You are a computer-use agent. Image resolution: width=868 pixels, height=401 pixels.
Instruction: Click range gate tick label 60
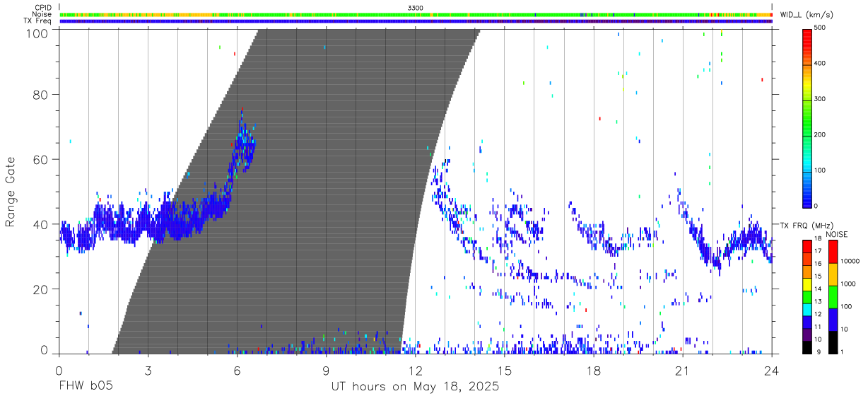click(x=40, y=160)
